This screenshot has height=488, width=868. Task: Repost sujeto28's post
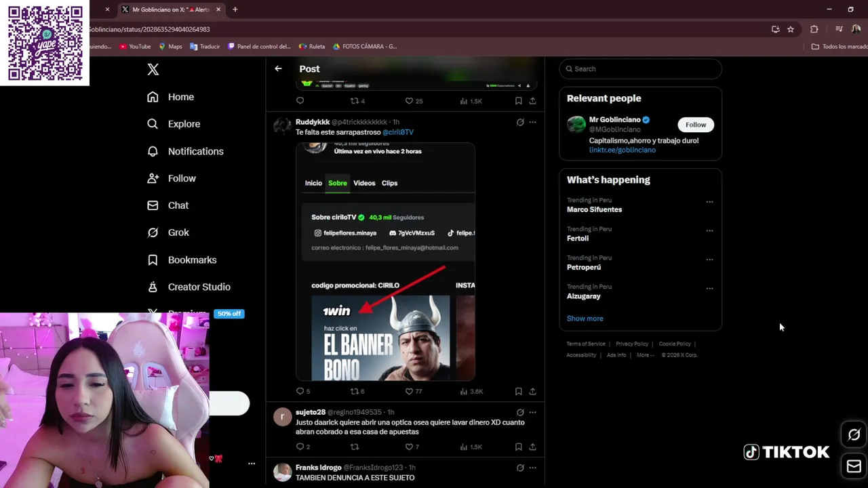pyautogui.click(x=354, y=447)
